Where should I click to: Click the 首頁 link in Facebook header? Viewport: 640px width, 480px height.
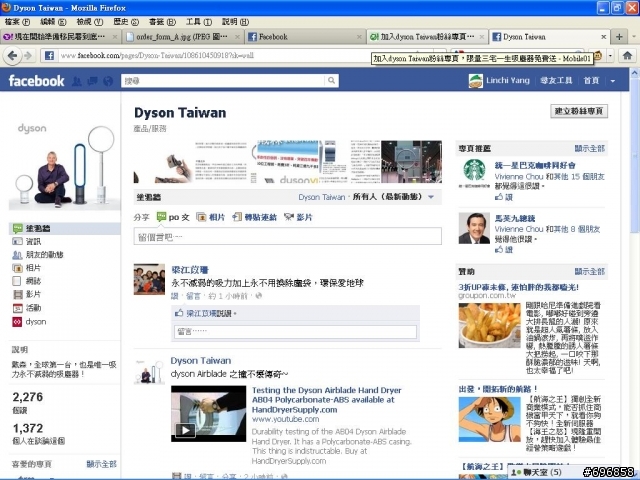point(591,81)
